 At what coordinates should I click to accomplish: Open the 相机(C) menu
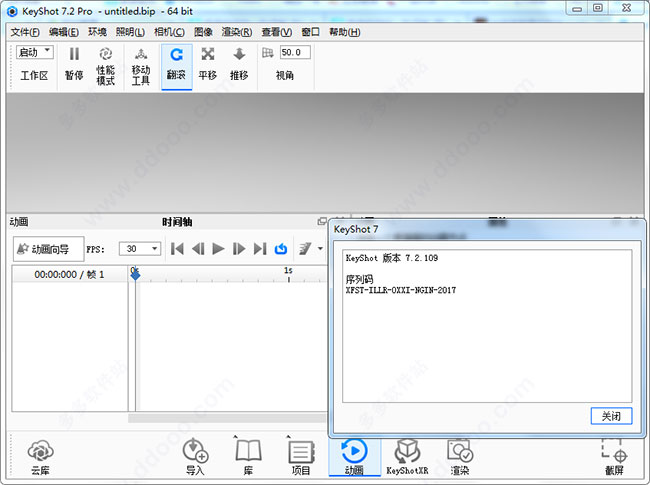(169, 32)
